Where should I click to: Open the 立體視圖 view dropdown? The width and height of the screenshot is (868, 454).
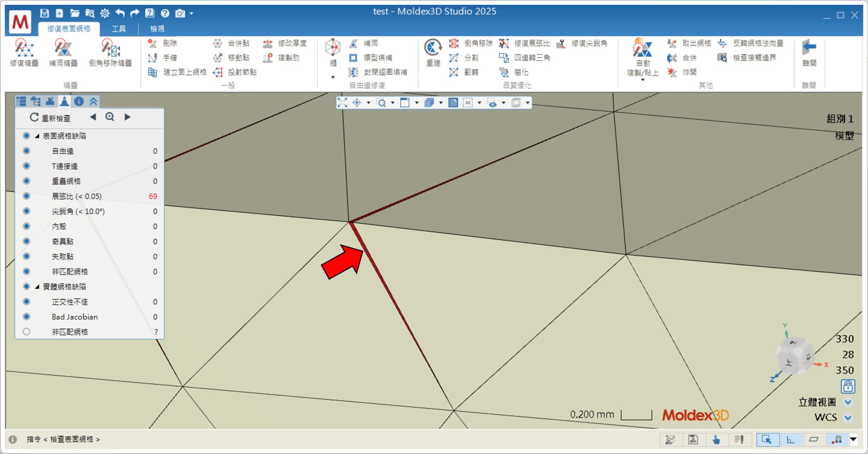coord(848,402)
